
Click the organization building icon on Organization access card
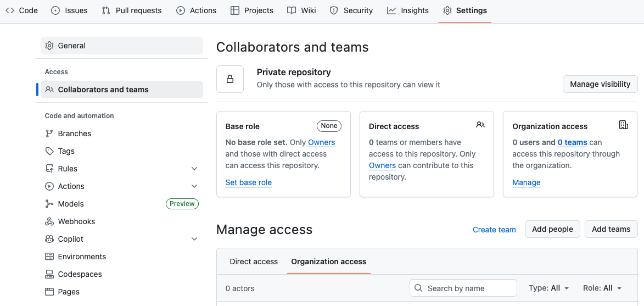(x=624, y=125)
